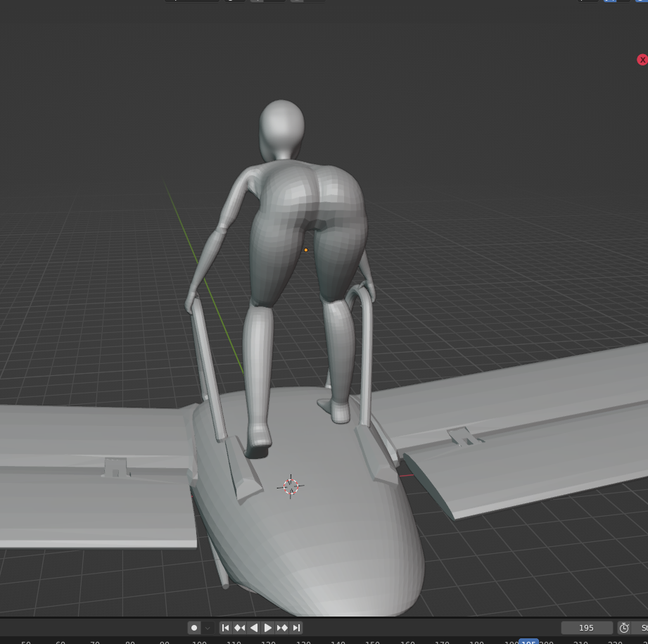Jump to the next keyframe
The width and height of the screenshot is (648, 644).
[282, 628]
